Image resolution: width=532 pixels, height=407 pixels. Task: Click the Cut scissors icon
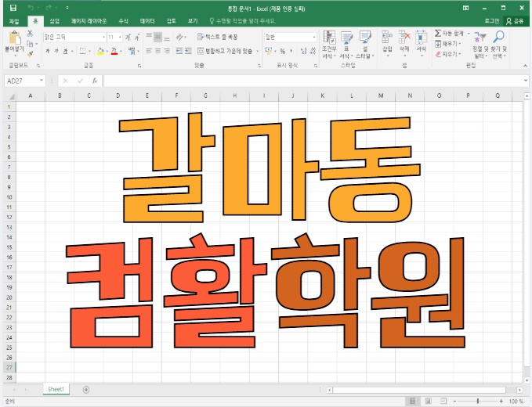pos(30,33)
